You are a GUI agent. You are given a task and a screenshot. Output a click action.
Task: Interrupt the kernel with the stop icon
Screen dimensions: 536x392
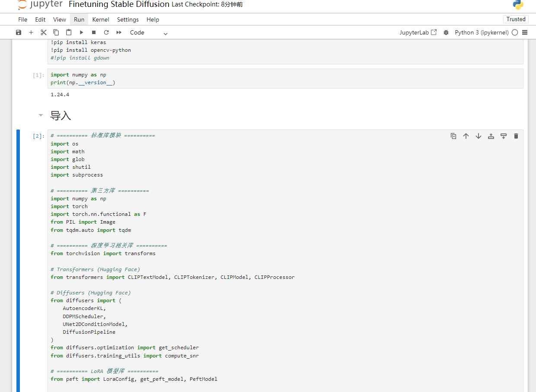[x=94, y=32]
